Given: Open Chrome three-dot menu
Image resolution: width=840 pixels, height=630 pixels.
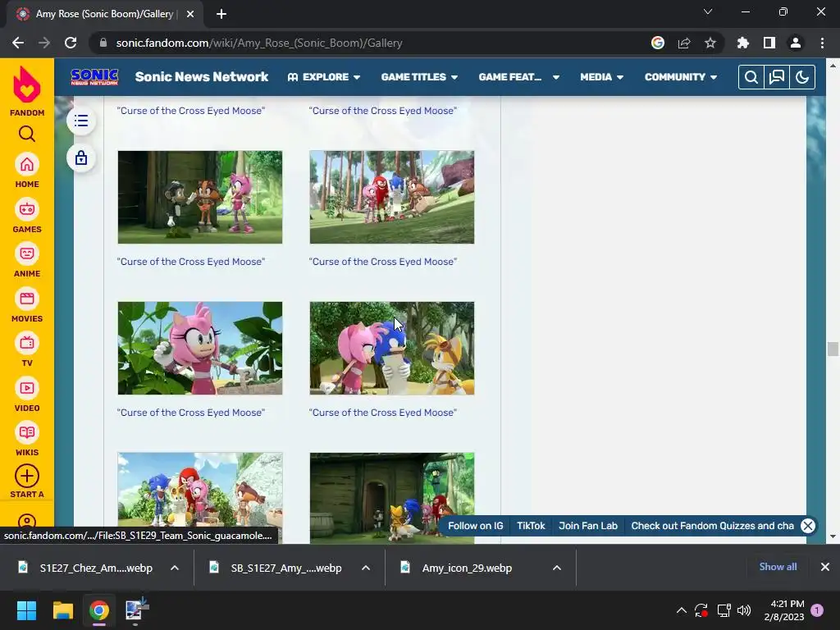Looking at the screenshot, I should (822, 43).
